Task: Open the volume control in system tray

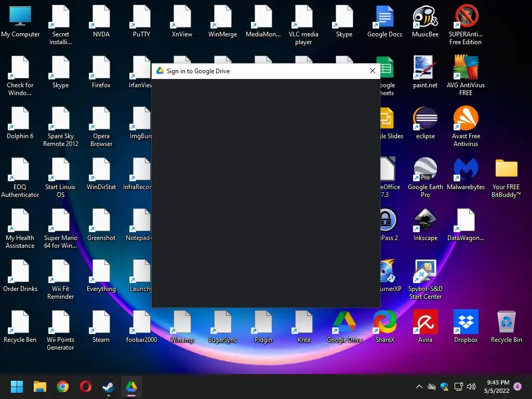Action: coord(471,387)
